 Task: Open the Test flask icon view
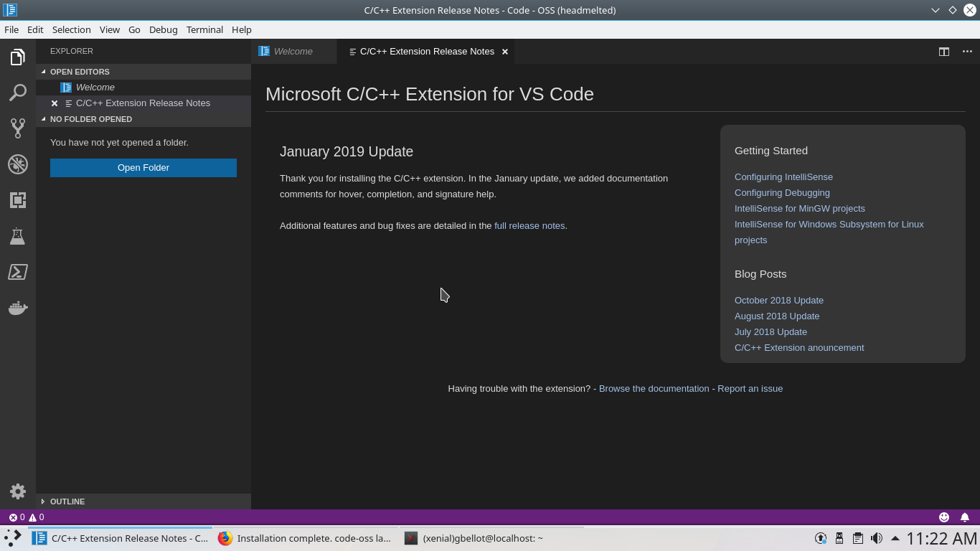pyautogui.click(x=18, y=236)
